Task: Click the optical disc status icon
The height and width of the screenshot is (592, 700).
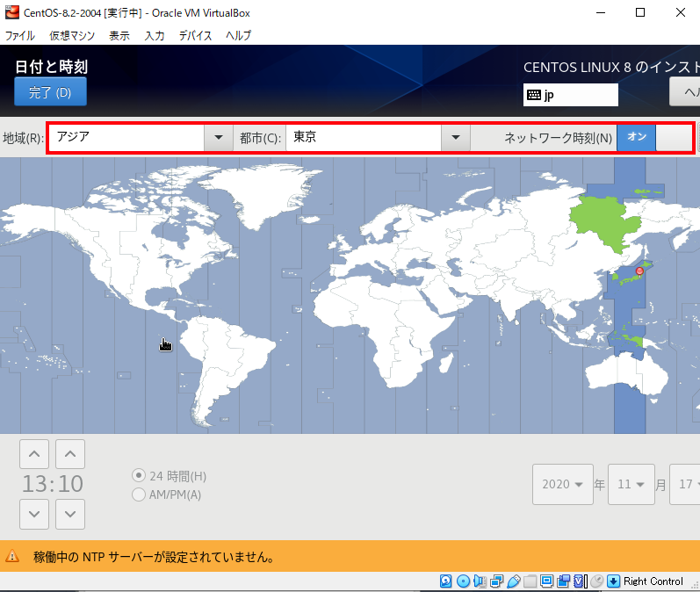Action: point(464,581)
